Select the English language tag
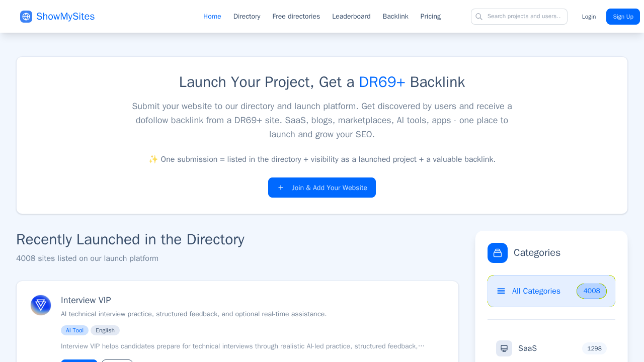 click(105, 330)
